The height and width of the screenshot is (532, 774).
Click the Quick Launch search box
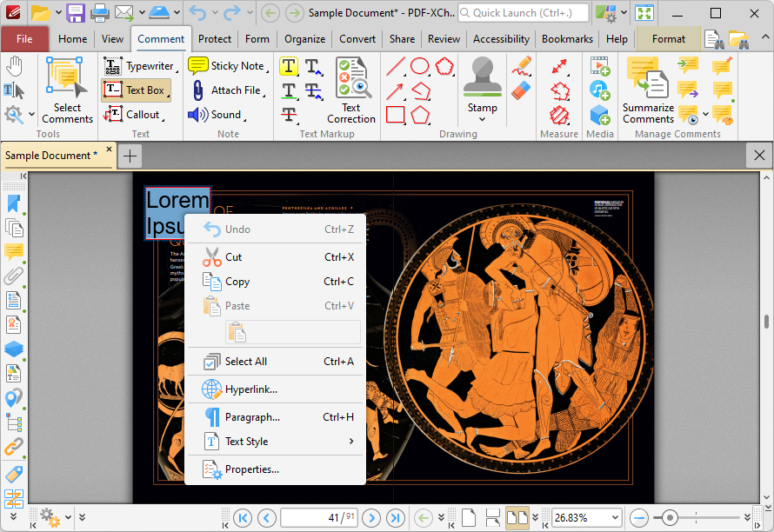(524, 13)
